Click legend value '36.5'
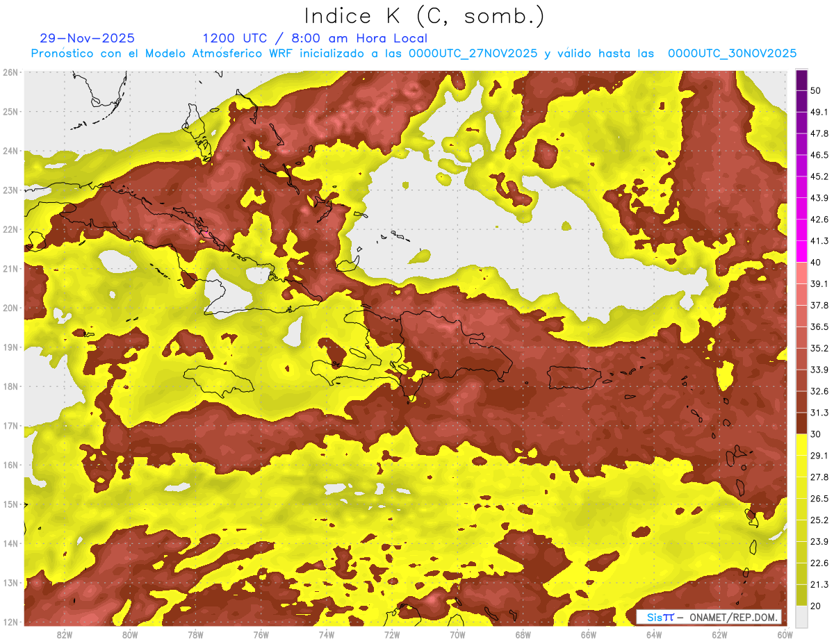The height and width of the screenshot is (644, 834). [819, 327]
